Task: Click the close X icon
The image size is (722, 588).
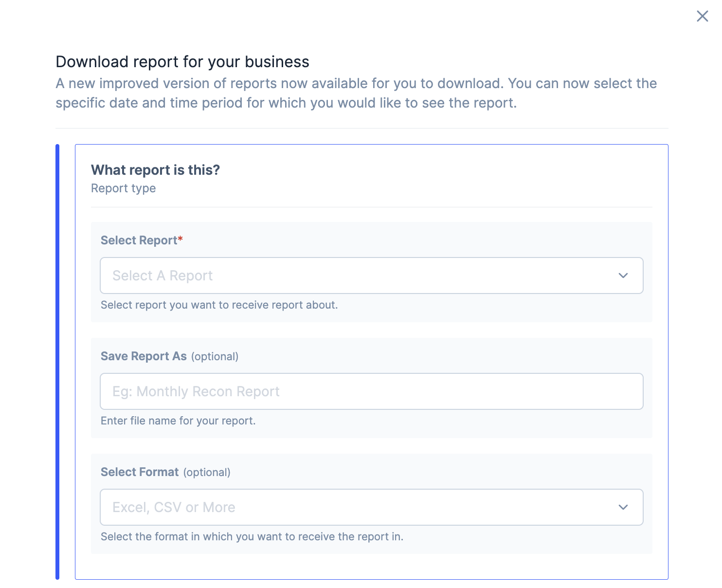Action: [702, 16]
